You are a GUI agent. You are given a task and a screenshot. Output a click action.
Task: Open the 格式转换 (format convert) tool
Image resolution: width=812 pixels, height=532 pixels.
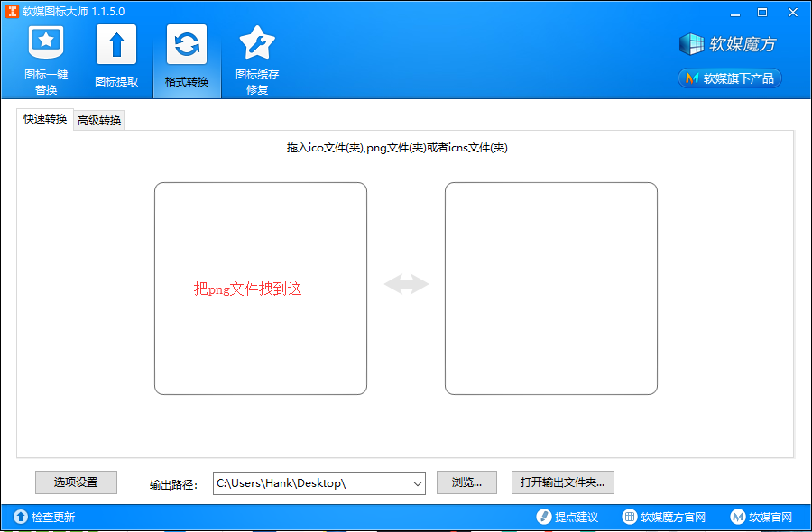point(186,56)
